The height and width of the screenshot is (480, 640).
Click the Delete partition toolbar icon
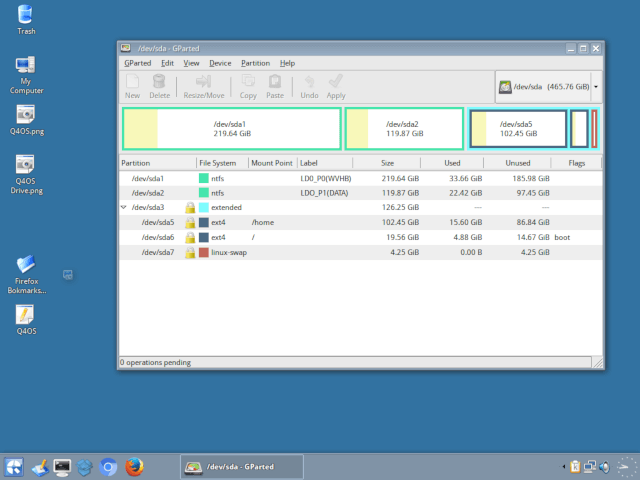pyautogui.click(x=159, y=86)
